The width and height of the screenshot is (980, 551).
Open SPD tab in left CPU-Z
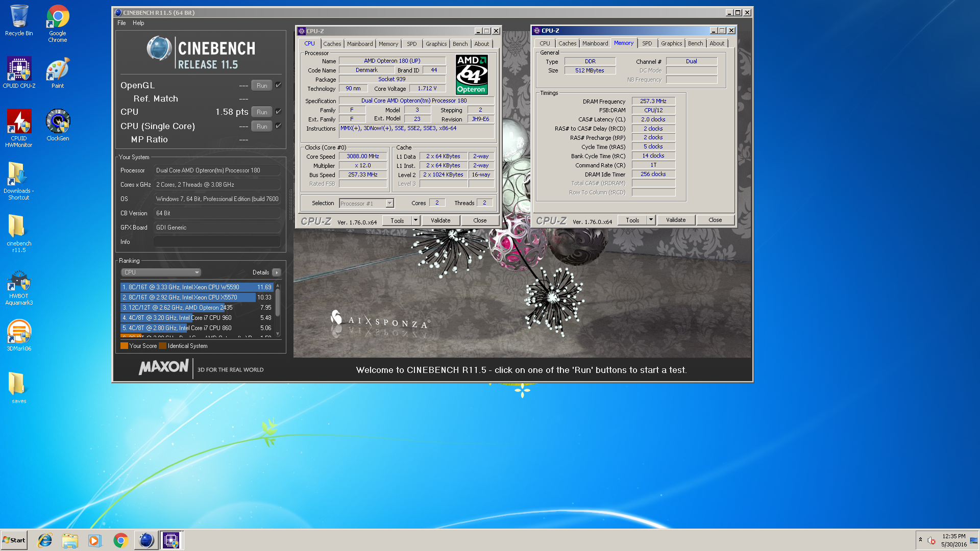coord(412,44)
